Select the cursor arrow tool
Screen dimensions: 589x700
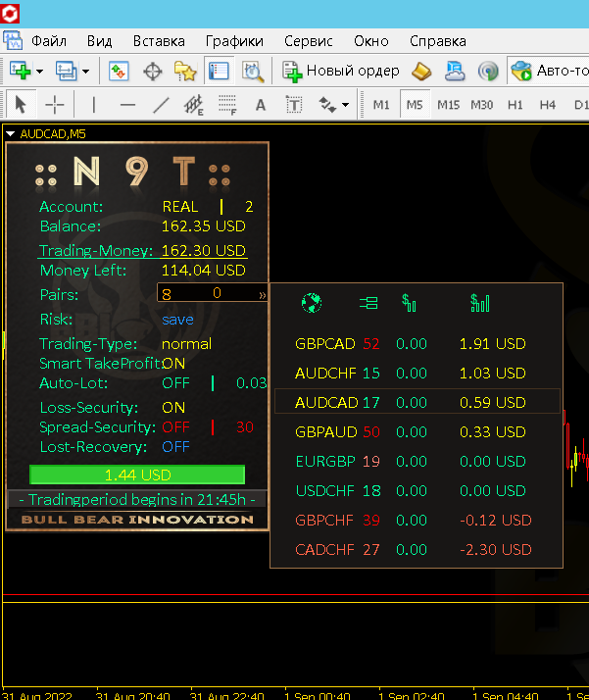20,105
